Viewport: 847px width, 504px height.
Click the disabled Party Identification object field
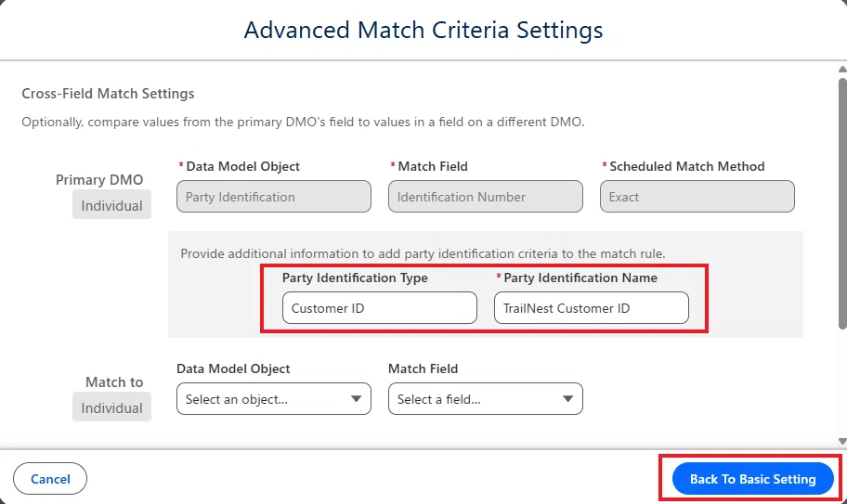coord(274,197)
